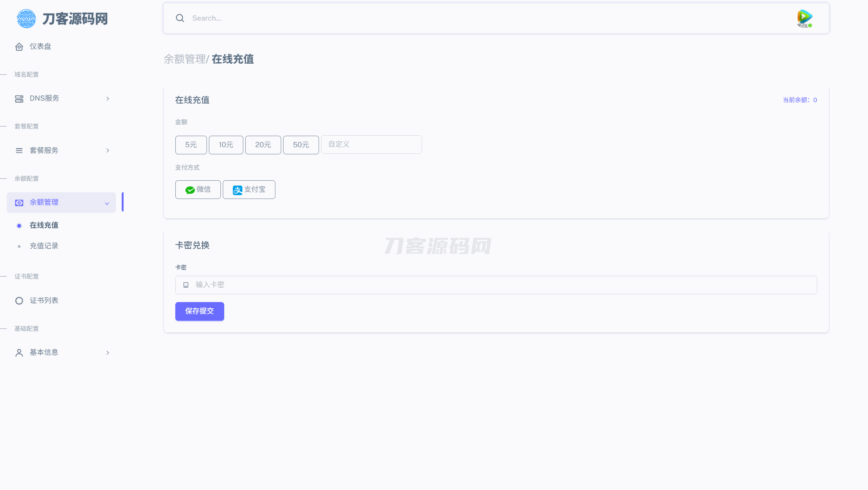The width and height of the screenshot is (868, 490).
Task: Click the 证书列表 certificate icon
Action: pos(19,301)
